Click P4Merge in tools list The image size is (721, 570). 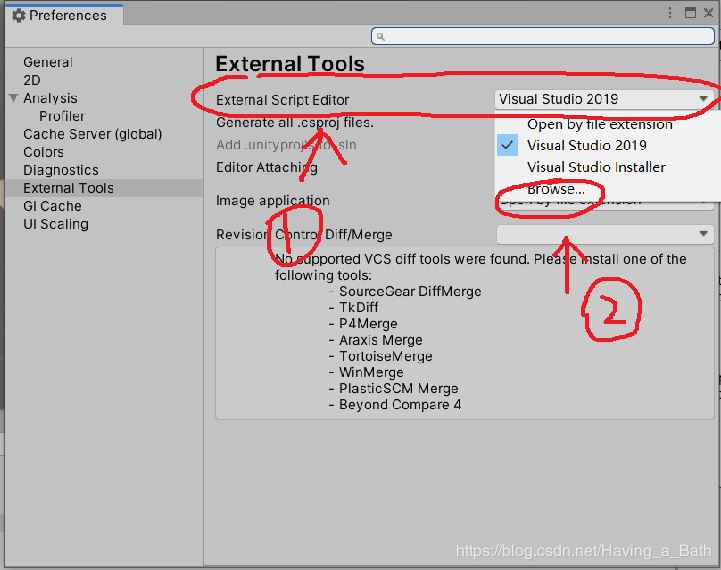click(368, 324)
